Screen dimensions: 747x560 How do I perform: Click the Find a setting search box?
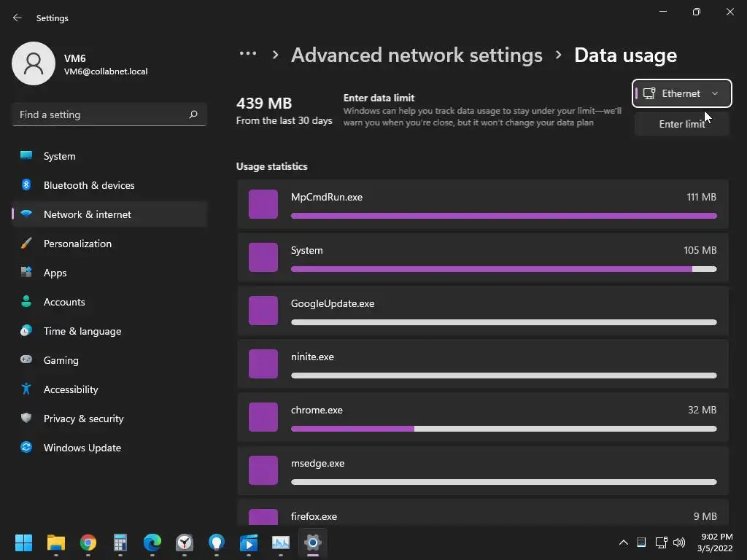(x=101, y=114)
